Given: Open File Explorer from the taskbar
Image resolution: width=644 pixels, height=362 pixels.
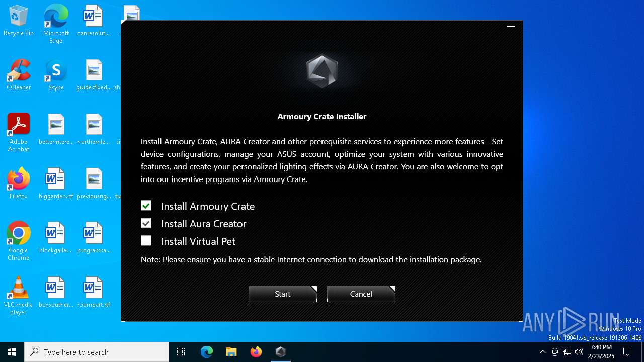Looking at the screenshot, I should pyautogui.click(x=231, y=352).
